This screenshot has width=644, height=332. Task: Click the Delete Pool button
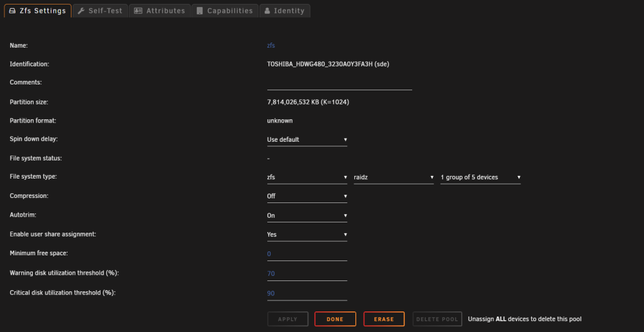pyautogui.click(x=437, y=319)
